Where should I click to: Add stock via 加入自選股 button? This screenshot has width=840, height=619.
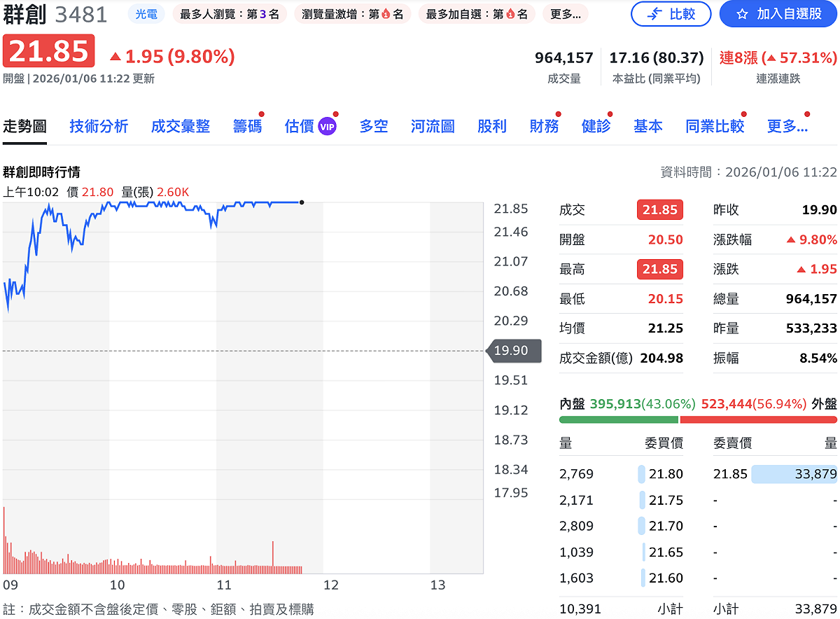click(x=778, y=14)
